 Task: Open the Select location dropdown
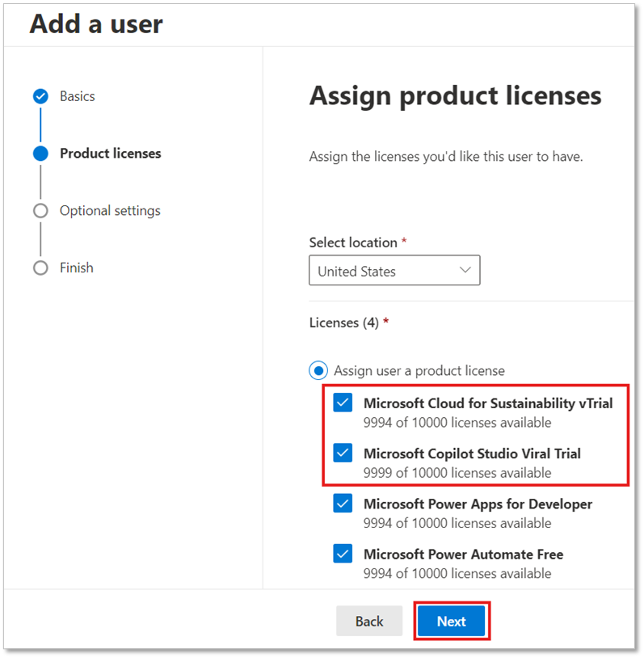[394, 270]
